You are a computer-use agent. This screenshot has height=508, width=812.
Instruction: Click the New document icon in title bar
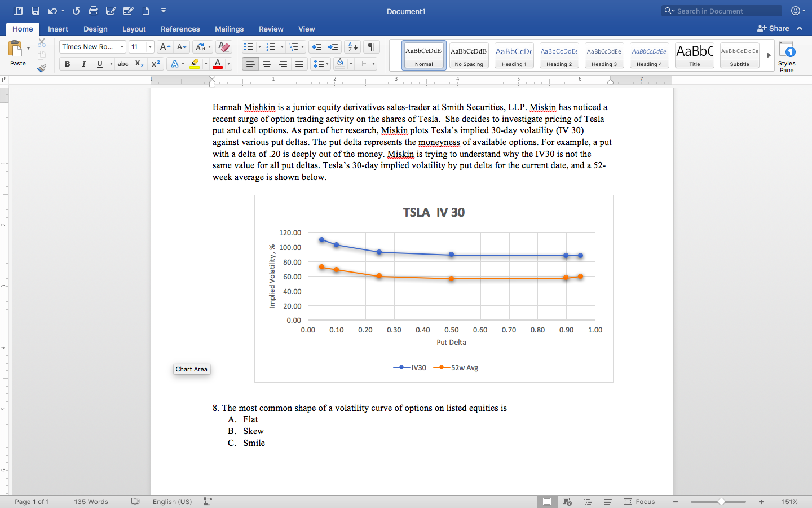tap(145, 11)
